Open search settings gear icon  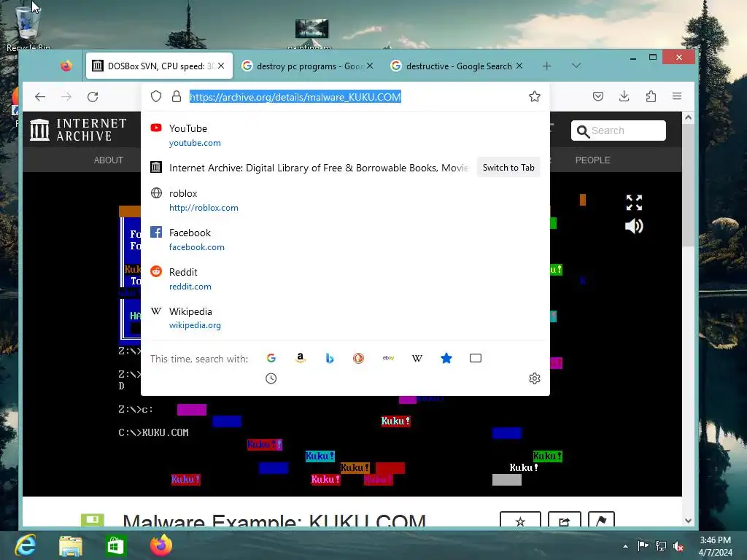535,378
